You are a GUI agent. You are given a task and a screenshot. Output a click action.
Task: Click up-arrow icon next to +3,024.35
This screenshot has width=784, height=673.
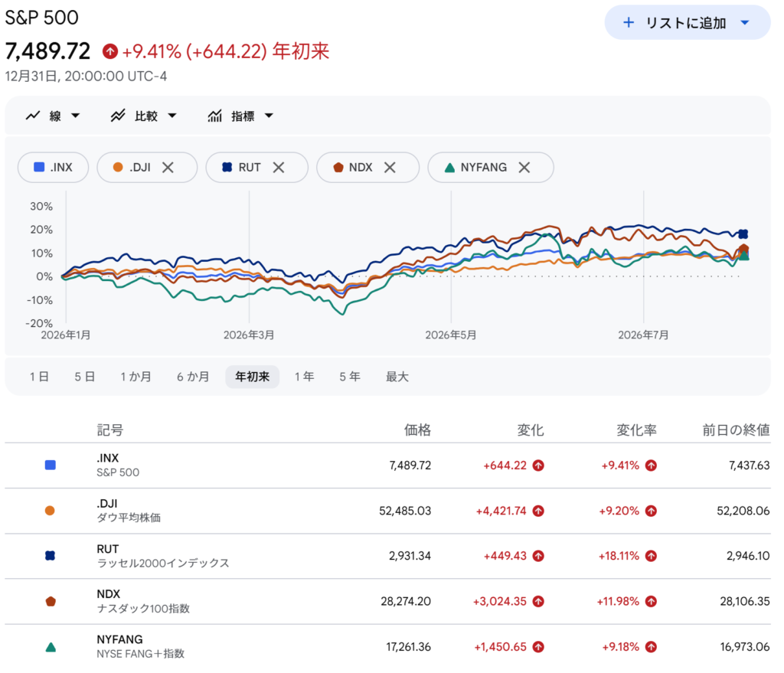tap(538, 602)
